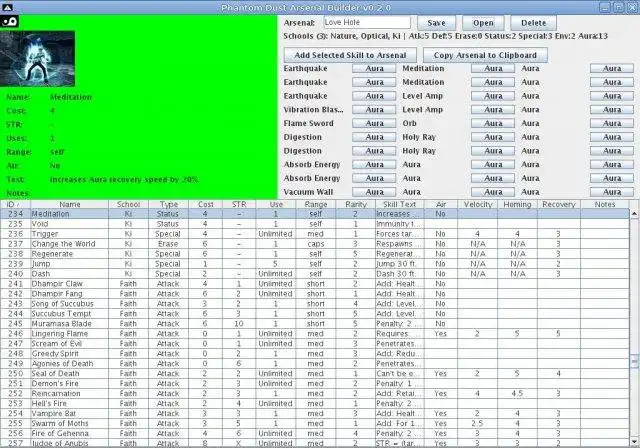Select the Succubus Tempt row

[x=315, y=314]
